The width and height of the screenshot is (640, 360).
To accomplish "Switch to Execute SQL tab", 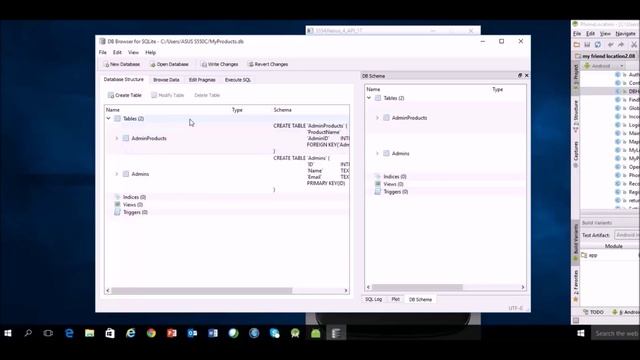I will (238, 80).
